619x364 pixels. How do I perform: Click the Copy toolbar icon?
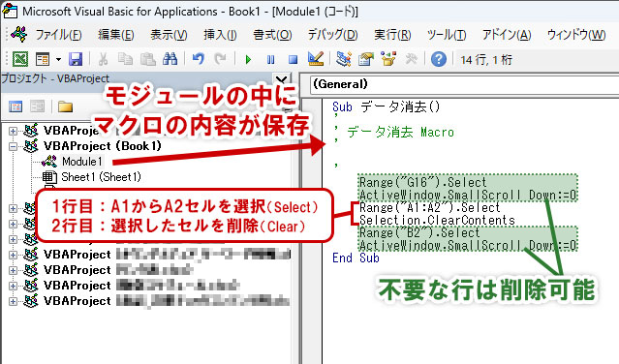coord(125,60)
